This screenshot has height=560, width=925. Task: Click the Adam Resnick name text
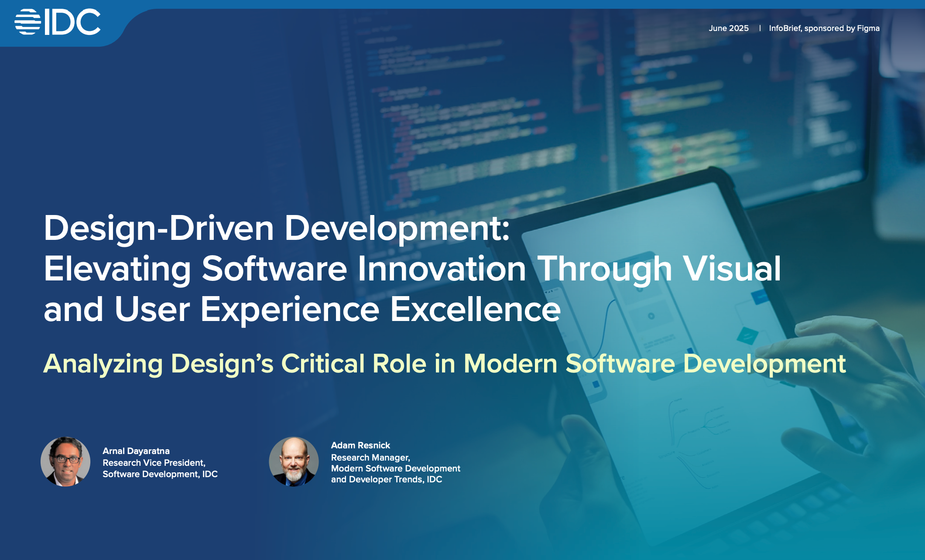click(x=360, y=445)
